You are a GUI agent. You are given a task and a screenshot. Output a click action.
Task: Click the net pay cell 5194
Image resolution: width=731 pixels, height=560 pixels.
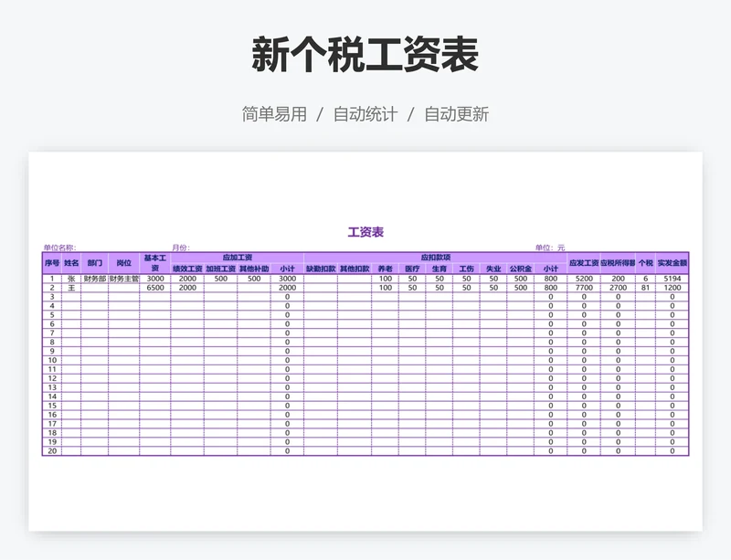(672, 279)
